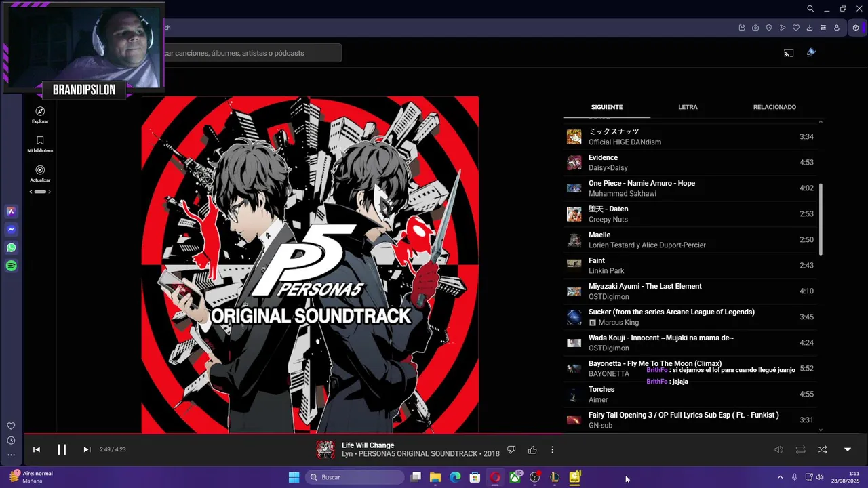
Task: Switch to the SIGUIENTE tab
Action: [x=607, y=107]
